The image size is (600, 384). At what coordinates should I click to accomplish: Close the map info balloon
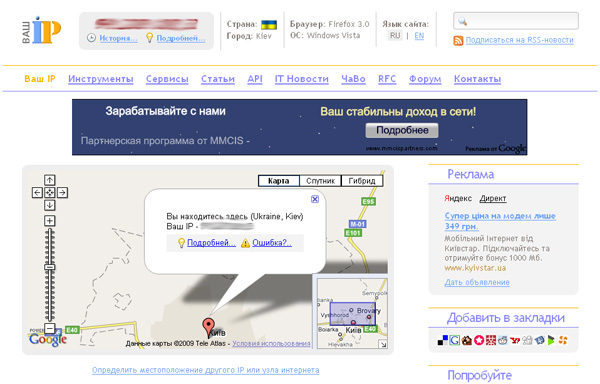(x=315, y=199)
